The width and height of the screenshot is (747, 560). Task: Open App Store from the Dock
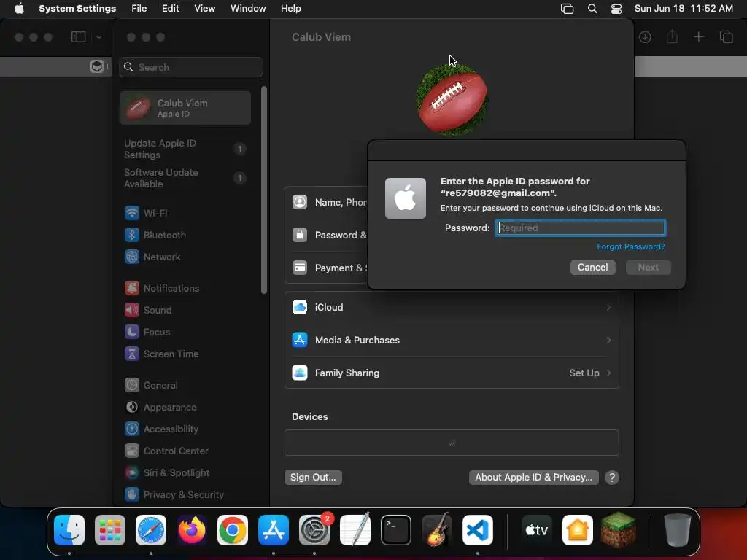point(274,530)
